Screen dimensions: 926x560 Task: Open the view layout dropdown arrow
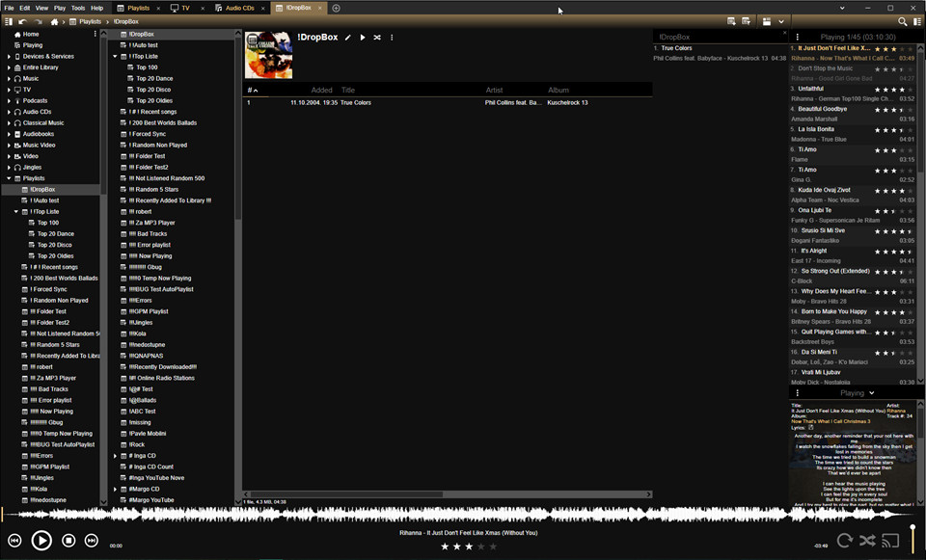pos(781,21)
